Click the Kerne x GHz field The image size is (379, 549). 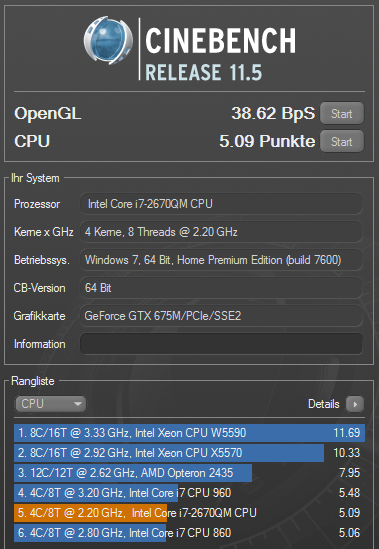point(221,232)
